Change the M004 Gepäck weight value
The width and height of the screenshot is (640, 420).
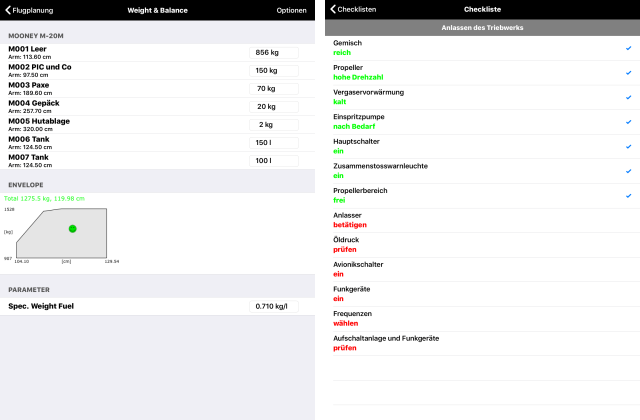[x=273, y=106]
